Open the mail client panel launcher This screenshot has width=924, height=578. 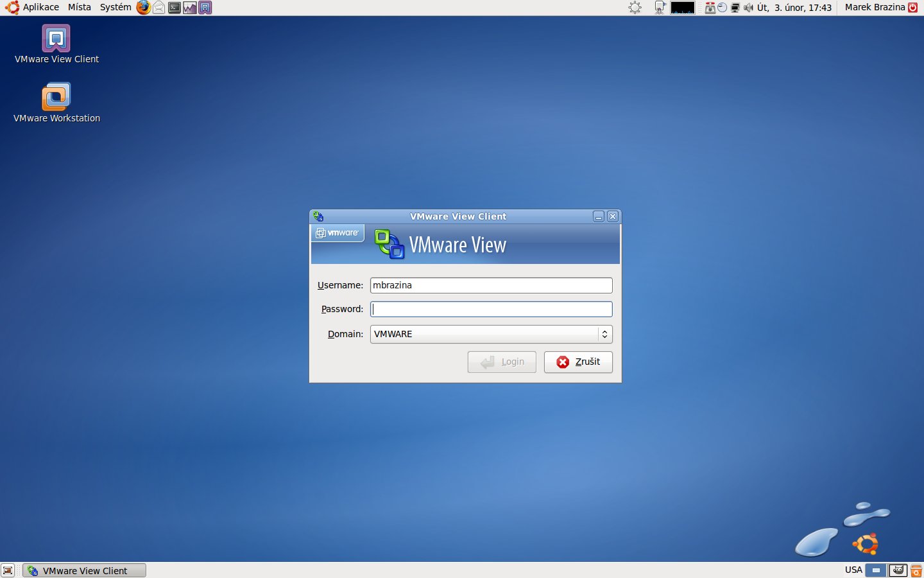(159, 8)
